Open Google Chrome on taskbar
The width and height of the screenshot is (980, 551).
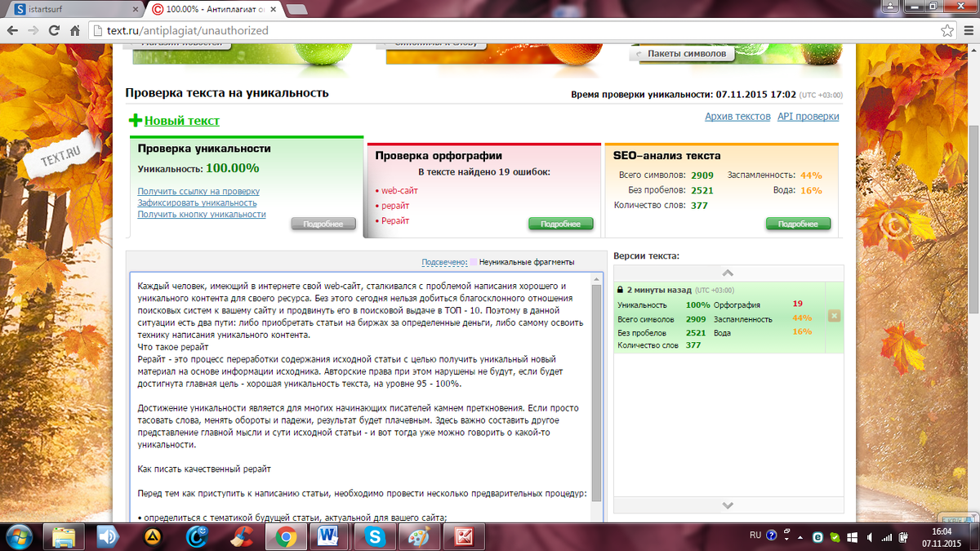[285, 536]
